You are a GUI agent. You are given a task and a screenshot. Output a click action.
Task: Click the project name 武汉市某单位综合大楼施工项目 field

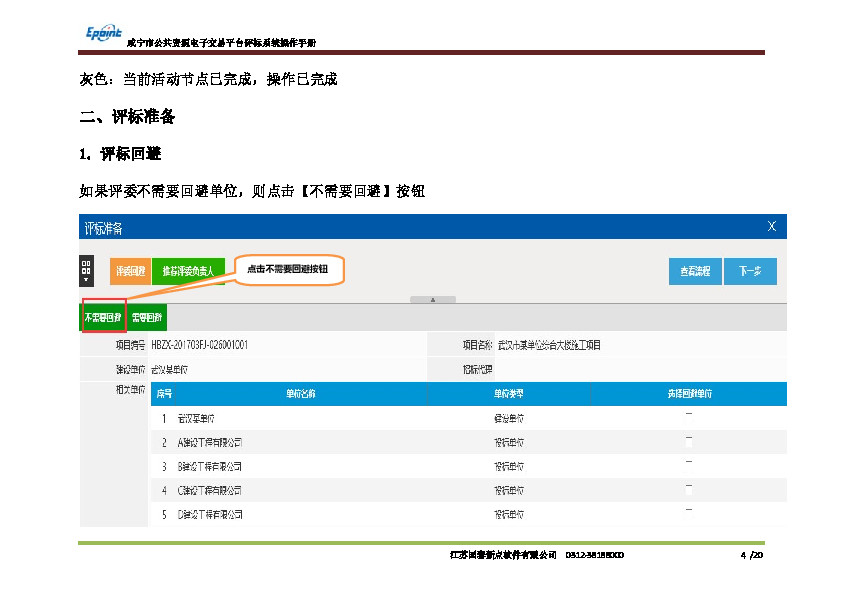click(548, 345)
